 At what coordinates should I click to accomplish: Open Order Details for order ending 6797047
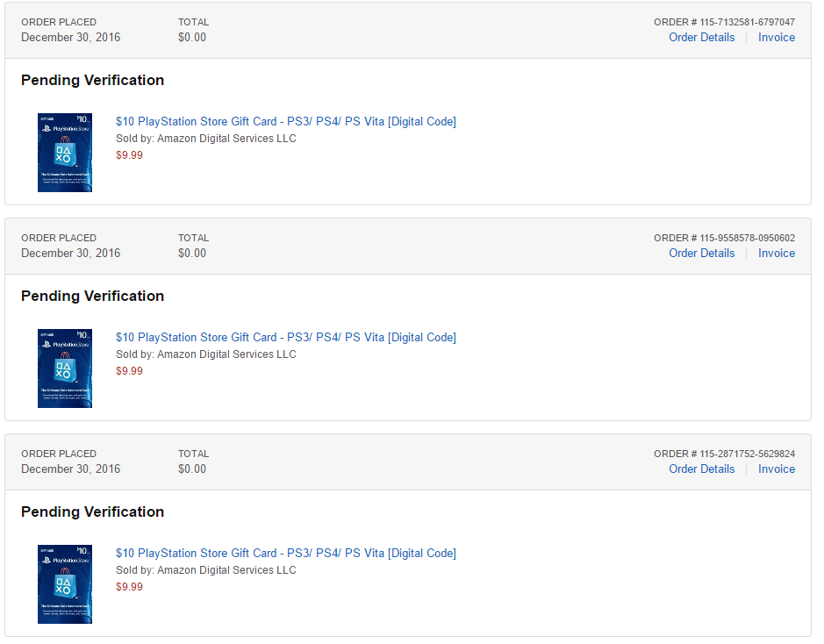(x=701, y=38)
